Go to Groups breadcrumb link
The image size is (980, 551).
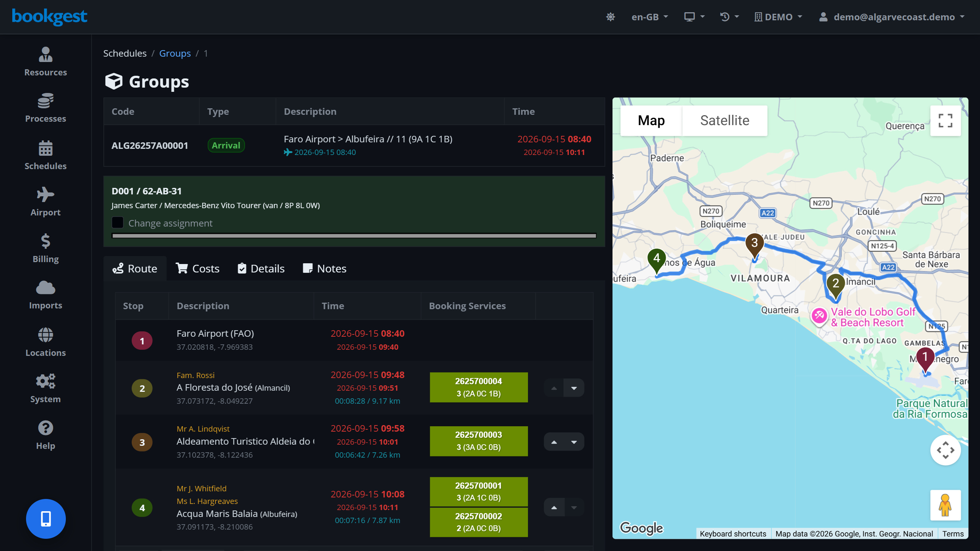(x=175, y=53)
